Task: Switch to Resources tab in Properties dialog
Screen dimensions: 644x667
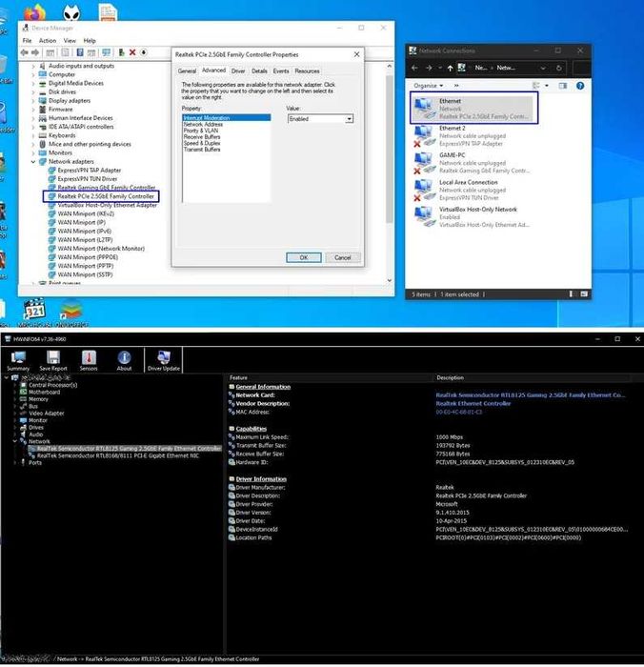Action: [307, 71]
